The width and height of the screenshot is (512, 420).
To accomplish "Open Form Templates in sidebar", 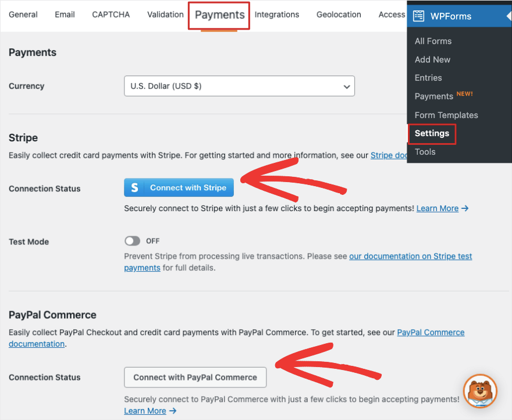I will tap(446, 115).
